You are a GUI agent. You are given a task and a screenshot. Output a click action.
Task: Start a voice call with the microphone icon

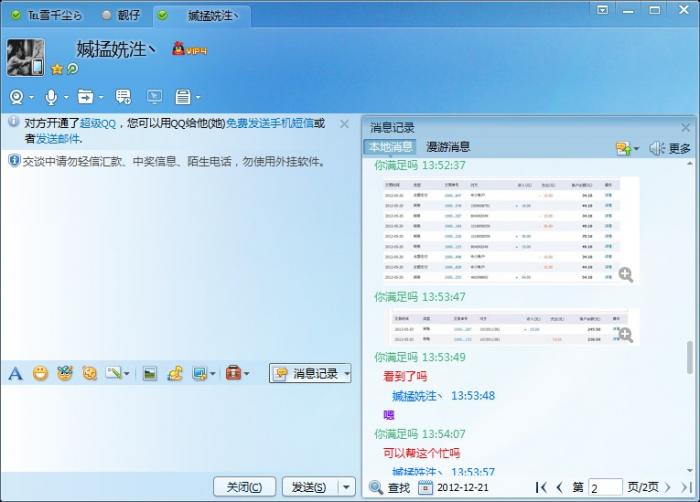click(51, 97)
